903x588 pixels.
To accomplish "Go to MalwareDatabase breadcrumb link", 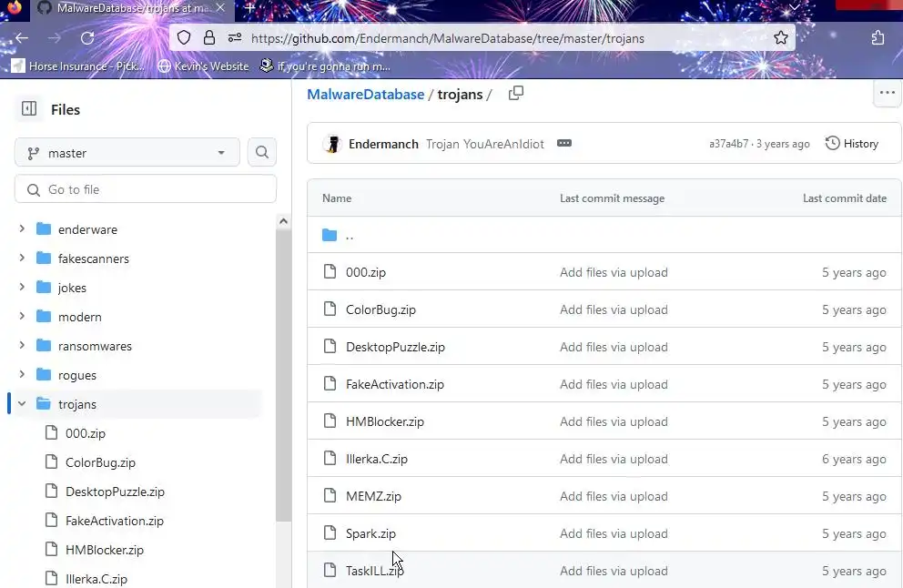I will click(x=365, y=94).
